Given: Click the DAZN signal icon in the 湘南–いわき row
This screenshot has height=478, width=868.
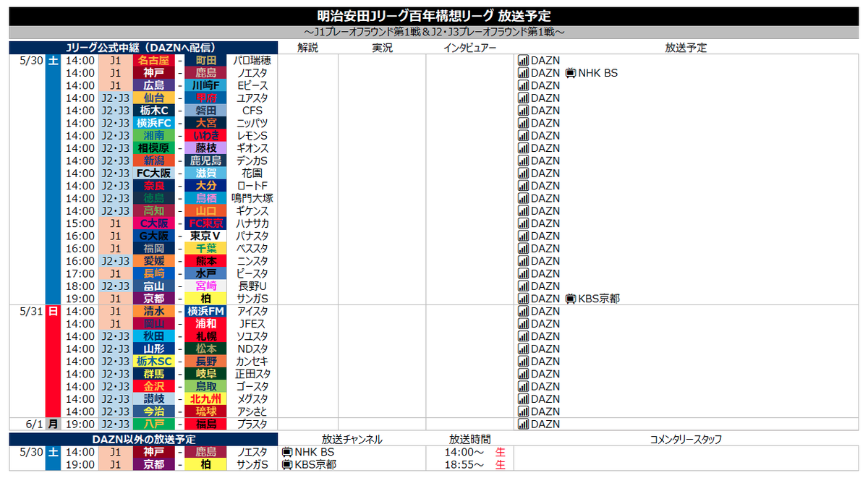Looking at the screenshot, I should (x=524, y=135).
